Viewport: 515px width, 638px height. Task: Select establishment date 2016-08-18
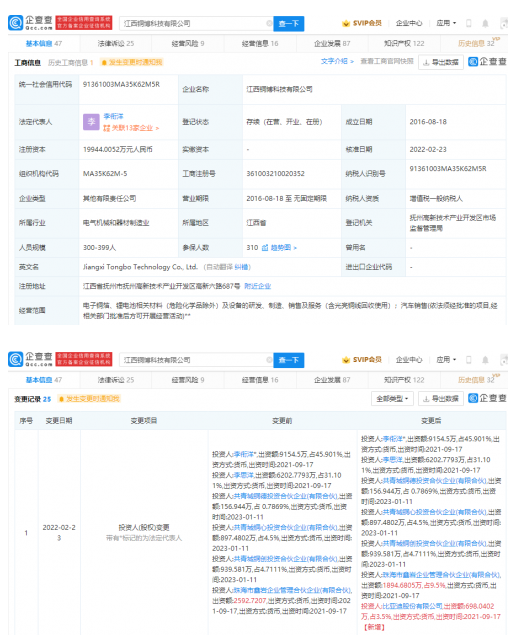pyautogui.click(x=428, y=122)
